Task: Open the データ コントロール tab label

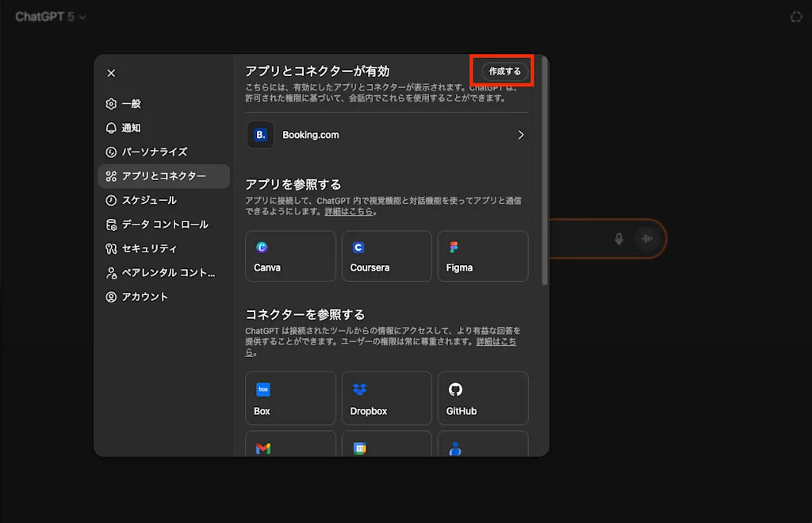Action: pos(165,225)
